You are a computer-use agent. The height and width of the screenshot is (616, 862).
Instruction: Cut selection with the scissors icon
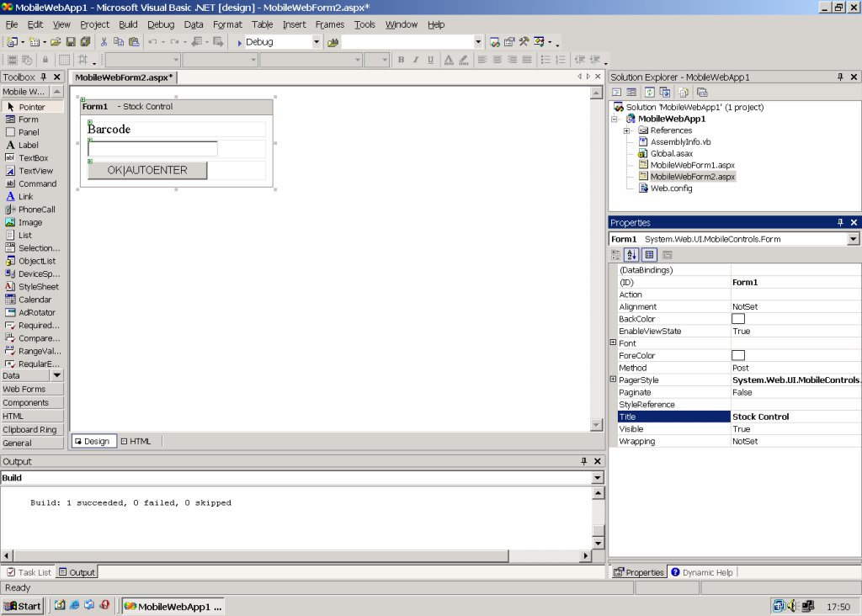pos(104,42)
